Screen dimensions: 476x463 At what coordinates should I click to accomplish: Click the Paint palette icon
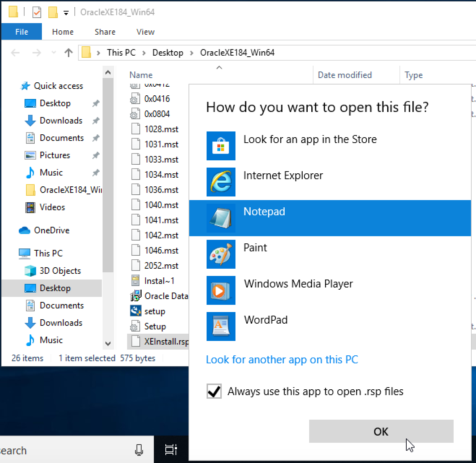(221, 254)
